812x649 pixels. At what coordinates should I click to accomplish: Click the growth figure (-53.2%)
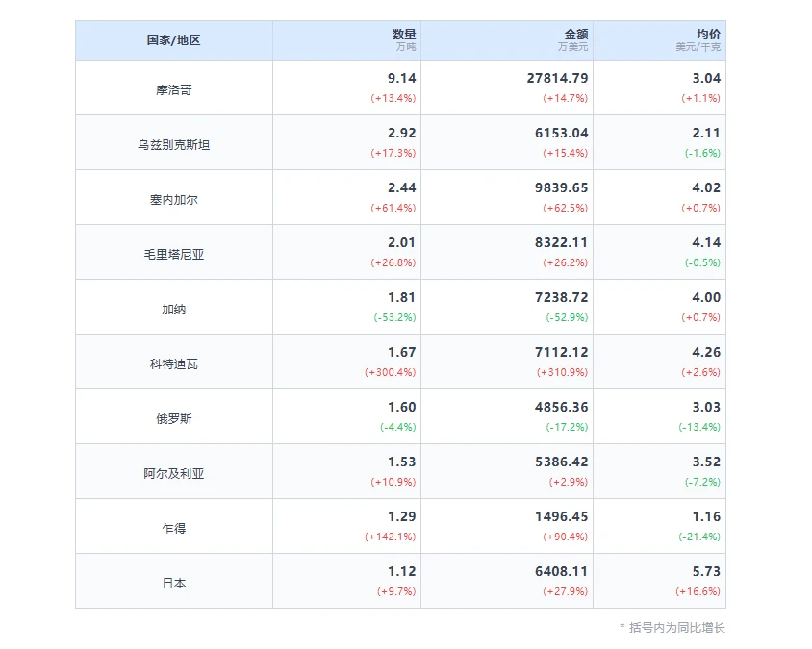[395, 318]
